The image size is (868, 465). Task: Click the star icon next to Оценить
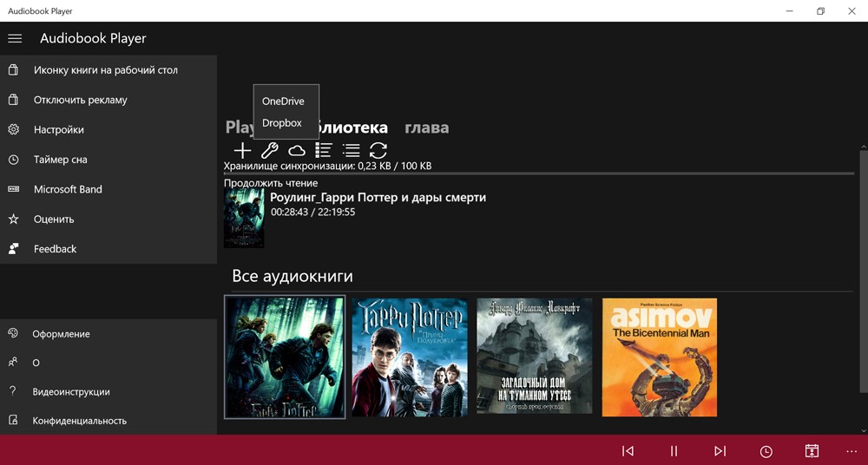(x=13, y=219)
